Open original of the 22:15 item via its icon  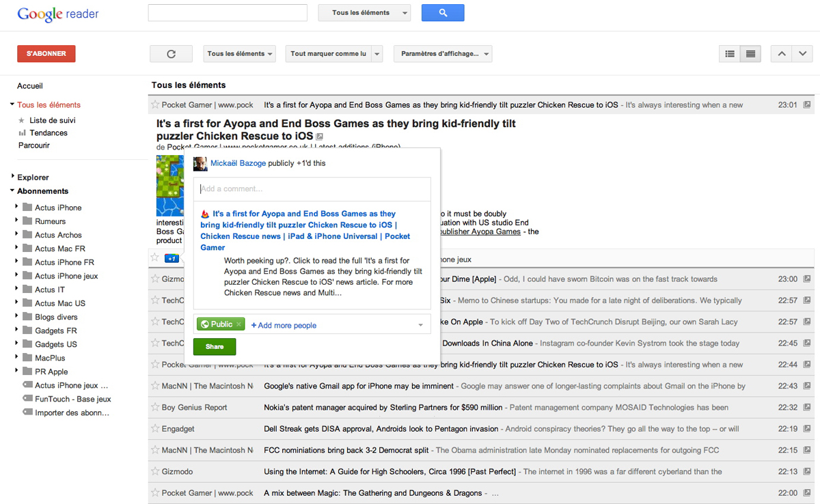(807, 450)
